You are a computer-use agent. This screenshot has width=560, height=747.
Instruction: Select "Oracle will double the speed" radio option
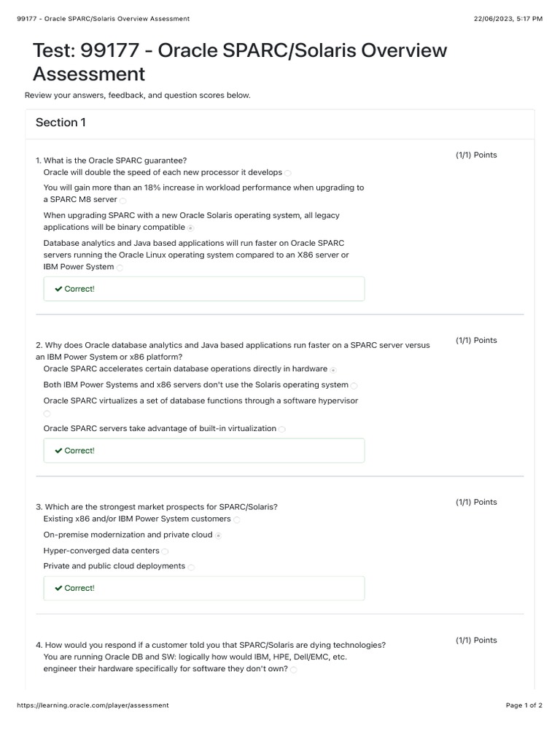[x=288, y=173]
